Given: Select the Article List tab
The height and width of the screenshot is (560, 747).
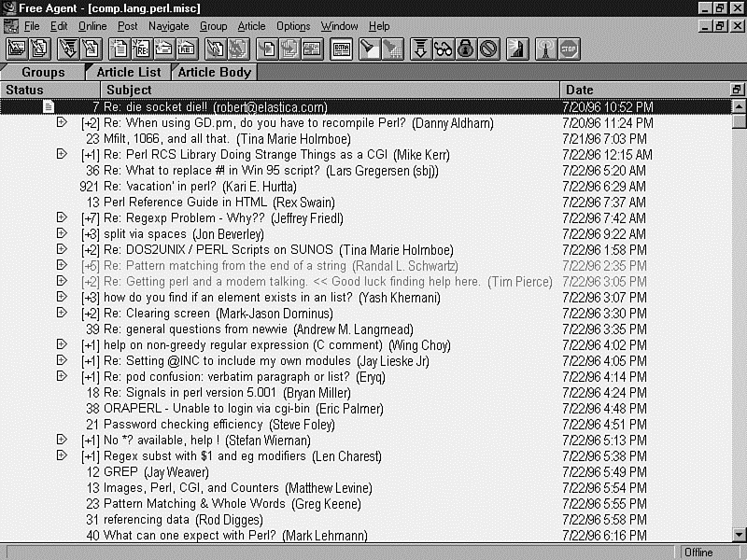Looking at the screenshot, I should [129, 72].
